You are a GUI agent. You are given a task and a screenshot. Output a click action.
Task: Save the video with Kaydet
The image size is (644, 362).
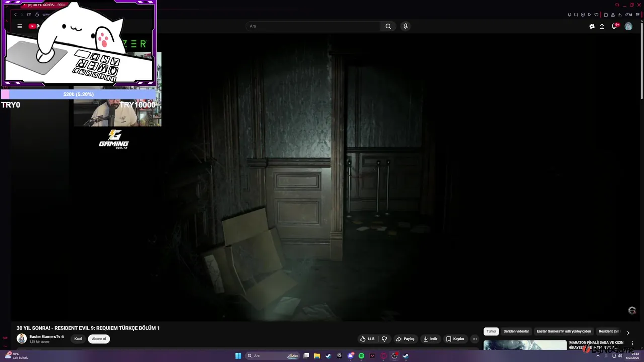click(455, 339)
